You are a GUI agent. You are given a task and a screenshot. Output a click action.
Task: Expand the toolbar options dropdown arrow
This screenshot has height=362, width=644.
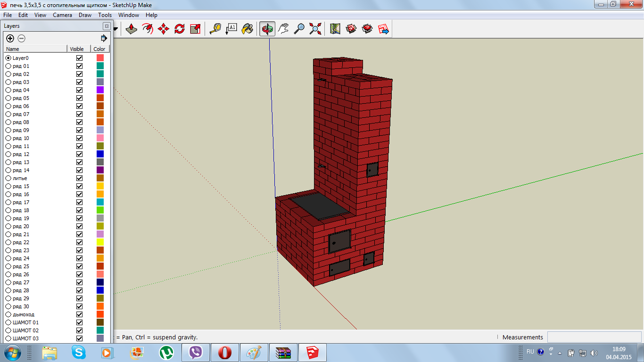tap(116, 29)
